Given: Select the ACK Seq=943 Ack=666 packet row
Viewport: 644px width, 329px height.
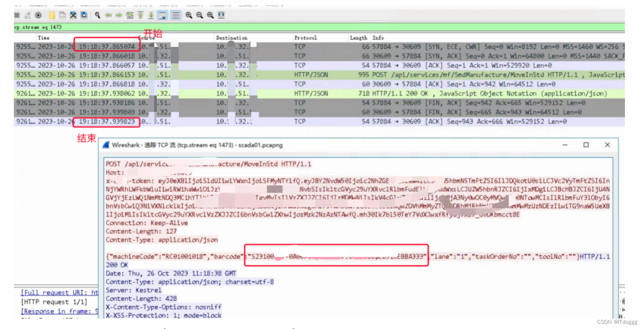Looking at the screenshot, I should pos(319,122).
